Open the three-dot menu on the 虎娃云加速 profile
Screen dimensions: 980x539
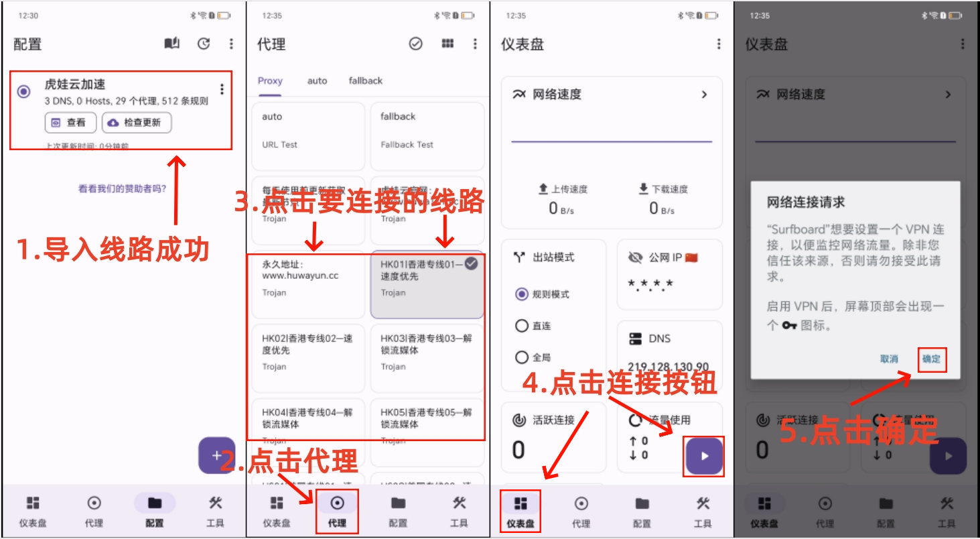222,89
